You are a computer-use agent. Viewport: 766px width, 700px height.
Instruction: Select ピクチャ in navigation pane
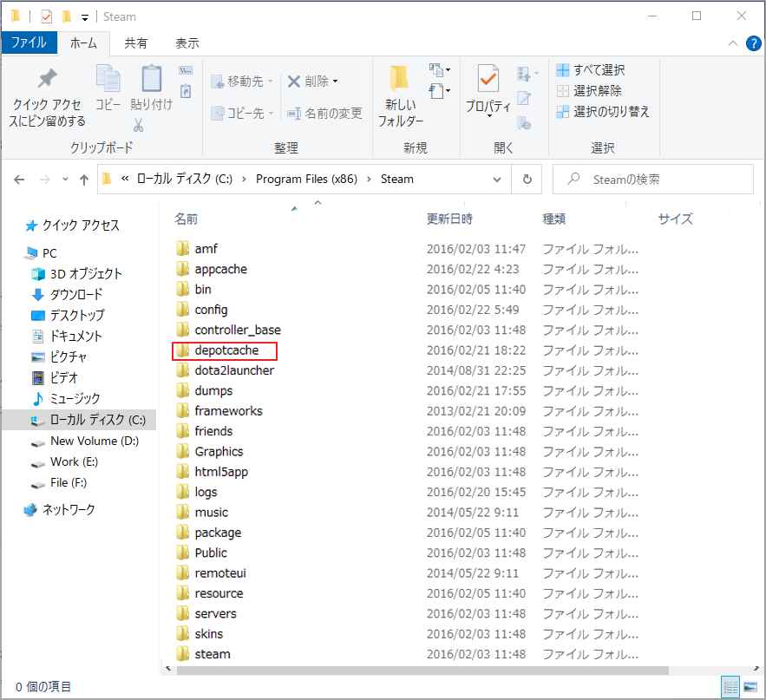click(59, 357)
